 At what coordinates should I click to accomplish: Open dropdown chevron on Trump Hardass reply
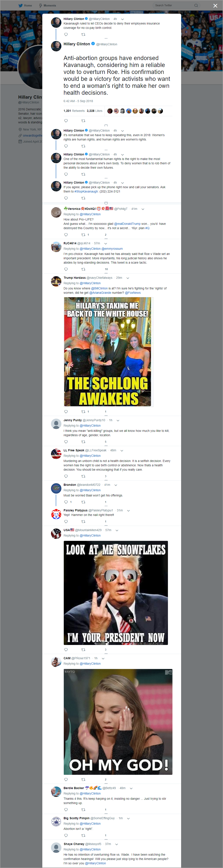click(x=128, y=278)
